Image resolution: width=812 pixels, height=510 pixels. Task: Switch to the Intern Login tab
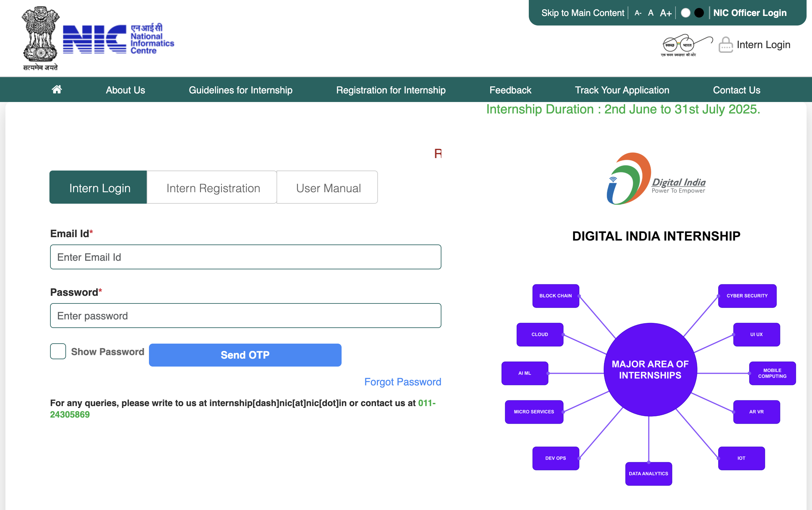coord(98,187)
